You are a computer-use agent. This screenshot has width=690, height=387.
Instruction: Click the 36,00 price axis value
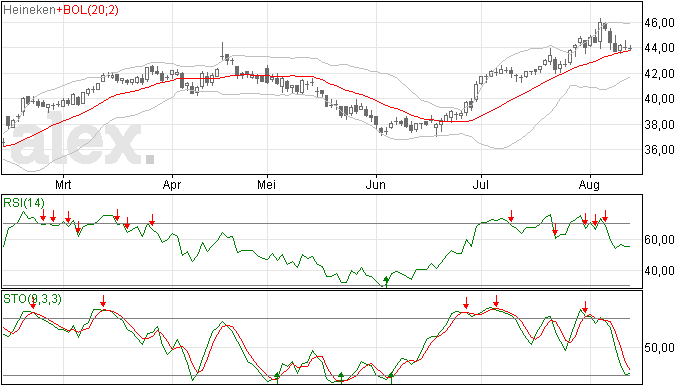point(659,150)
